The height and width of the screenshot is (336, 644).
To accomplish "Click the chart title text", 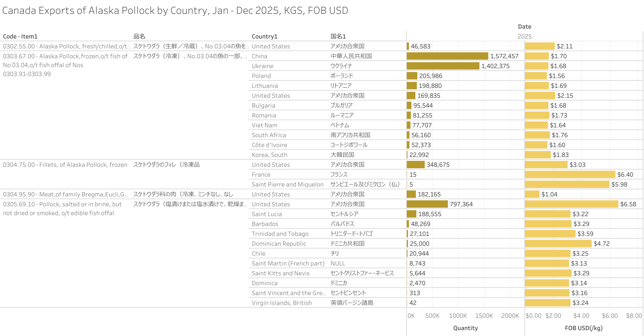I will (175, 11).
